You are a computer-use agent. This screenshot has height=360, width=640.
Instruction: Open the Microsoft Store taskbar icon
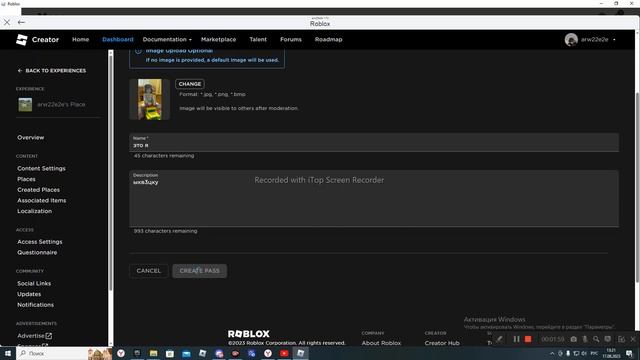[170, 353]
